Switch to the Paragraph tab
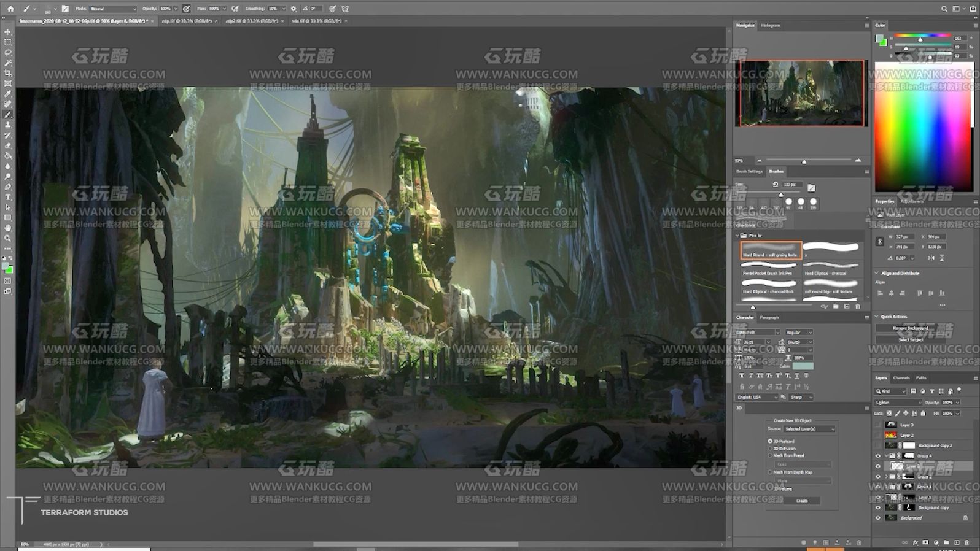 769,317
